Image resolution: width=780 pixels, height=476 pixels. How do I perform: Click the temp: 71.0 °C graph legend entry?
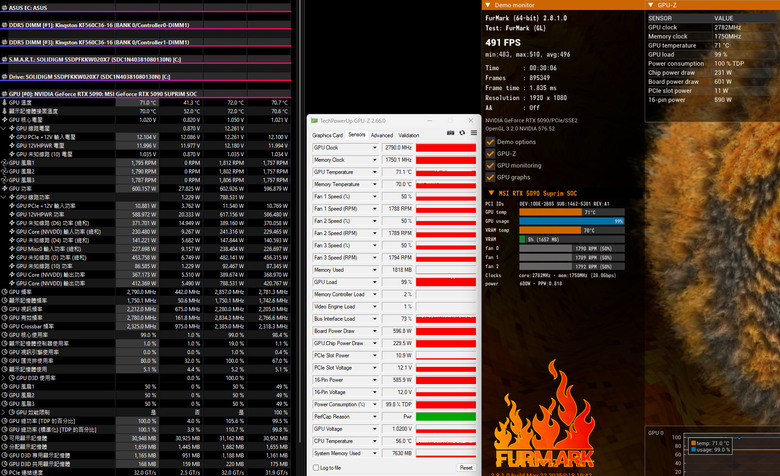(710, 443)
